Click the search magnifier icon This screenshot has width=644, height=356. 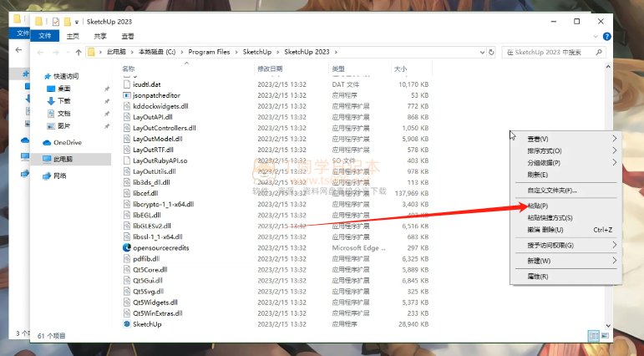599,52
